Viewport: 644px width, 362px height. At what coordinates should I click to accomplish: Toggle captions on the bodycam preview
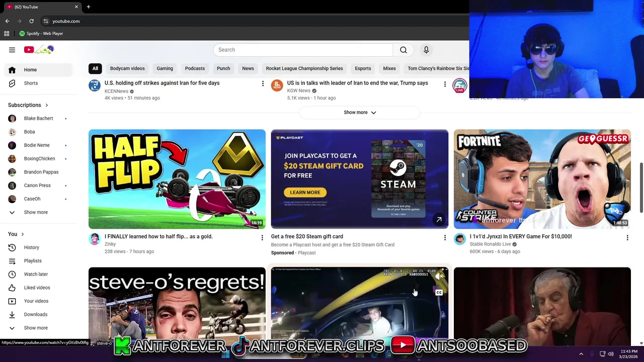coord(439,293)
